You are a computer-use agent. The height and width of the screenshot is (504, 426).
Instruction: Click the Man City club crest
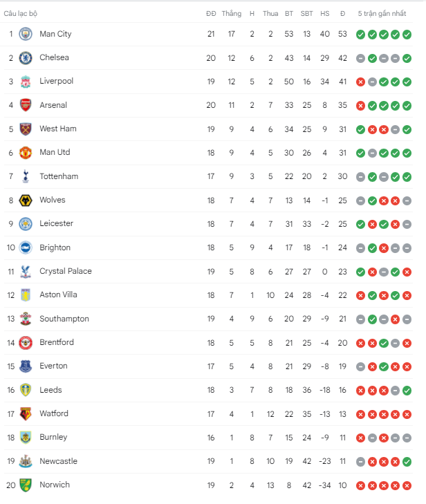pyautogui.click(x=26, y=34)
